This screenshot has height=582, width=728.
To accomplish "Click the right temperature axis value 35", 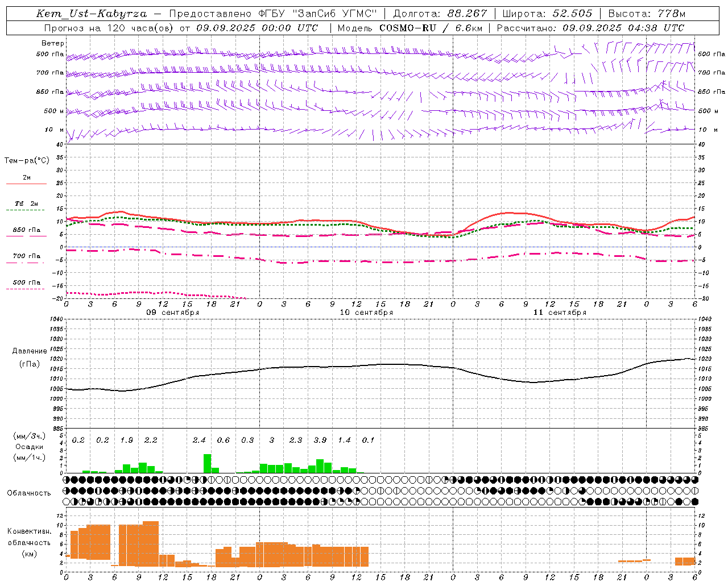I will [701, 157].
